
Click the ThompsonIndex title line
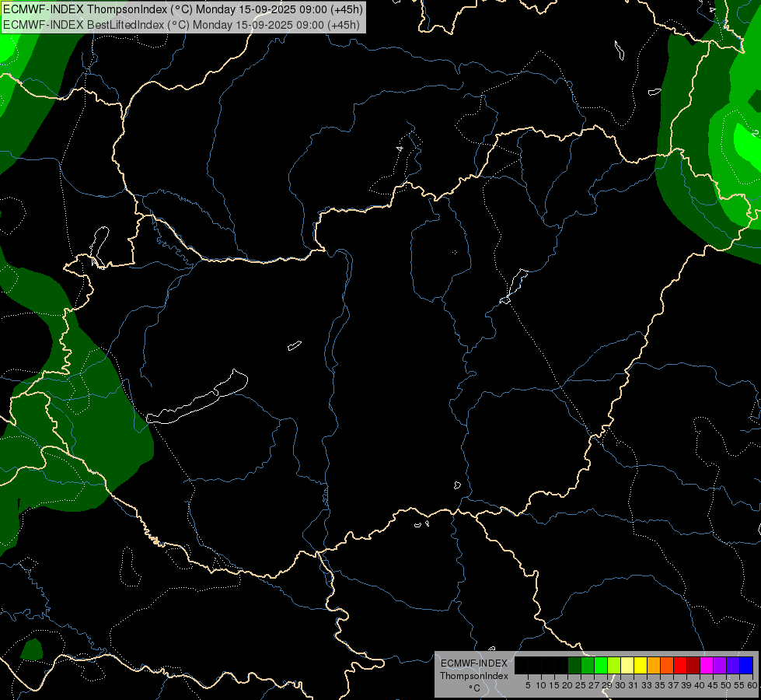(x=183, y=9)
